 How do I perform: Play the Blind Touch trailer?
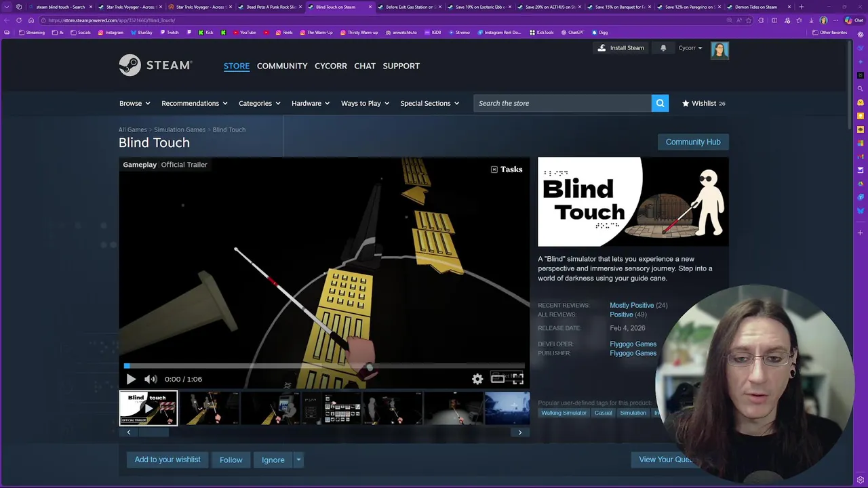(131, 380)
